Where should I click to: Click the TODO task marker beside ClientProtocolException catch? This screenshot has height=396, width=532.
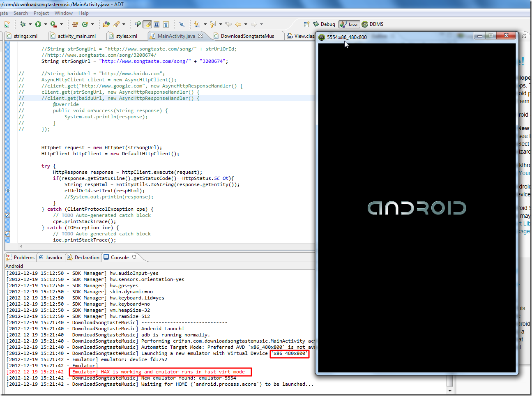click(7, 215)
